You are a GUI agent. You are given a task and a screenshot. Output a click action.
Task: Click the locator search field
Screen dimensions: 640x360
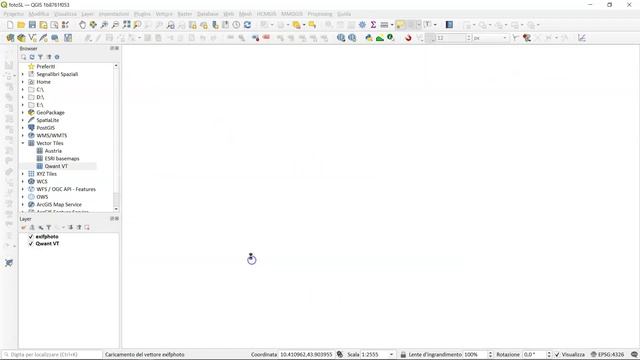tap(52, 354)
